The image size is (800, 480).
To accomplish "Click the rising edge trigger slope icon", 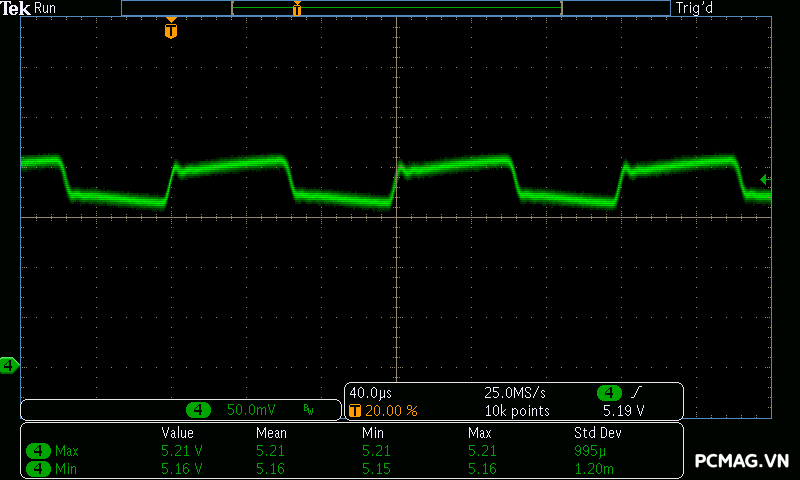I will click(637, 393).
